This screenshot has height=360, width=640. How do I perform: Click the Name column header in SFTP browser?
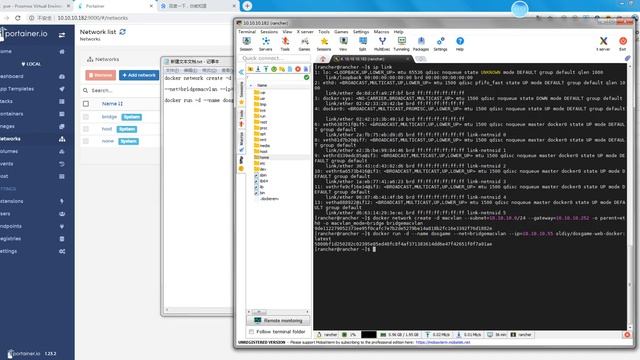point(262,85)
